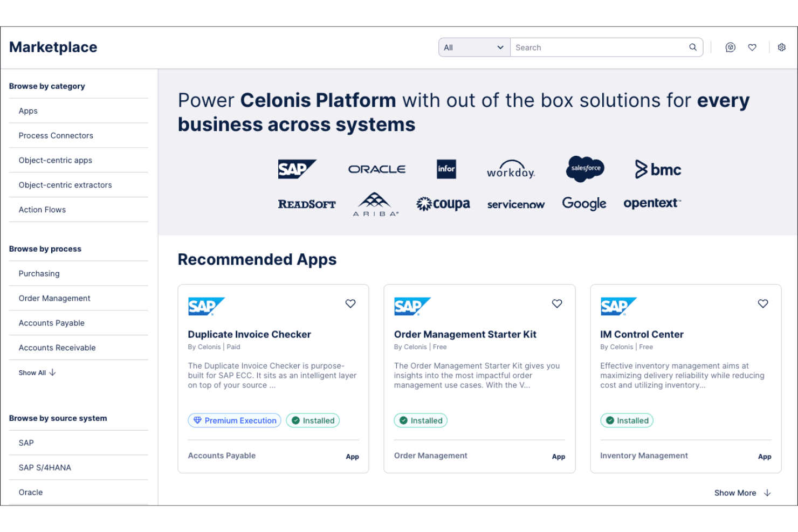Viewport: 798px width, 532px height.
Task: Open the Order Management Starter Kit title
Action: (x=465, y=334)
